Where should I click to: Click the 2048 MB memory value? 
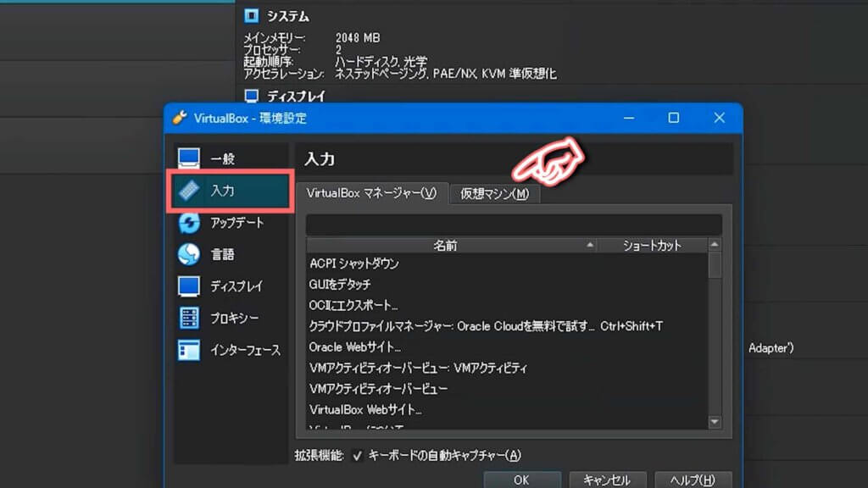tap(358, 37)
